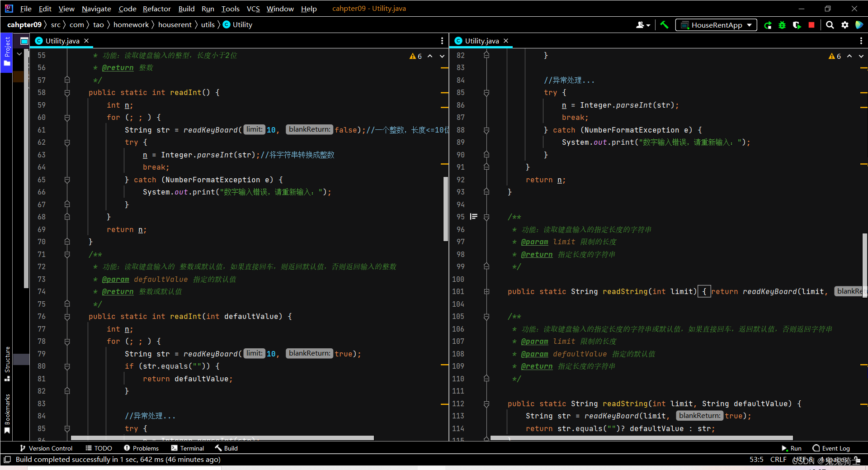
Task: Run HouseRentApp with coverage shield icon
Action: pyautogui.click(x=797, y=25)
